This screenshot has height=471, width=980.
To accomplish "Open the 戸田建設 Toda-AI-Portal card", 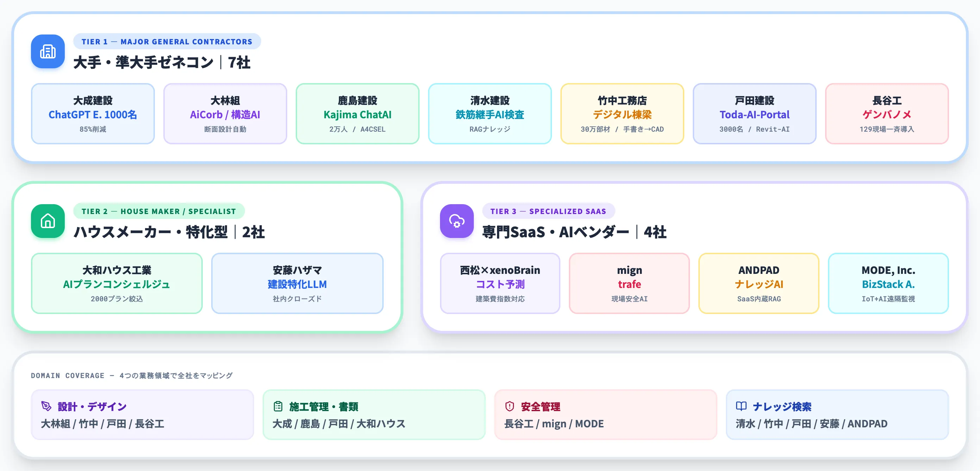I will (x=755, y=114).
